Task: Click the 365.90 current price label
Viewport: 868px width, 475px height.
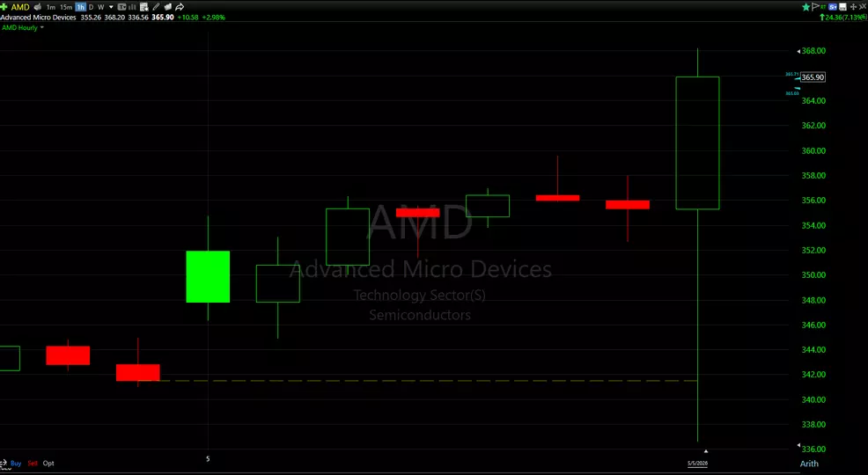Action: [813, 77]
